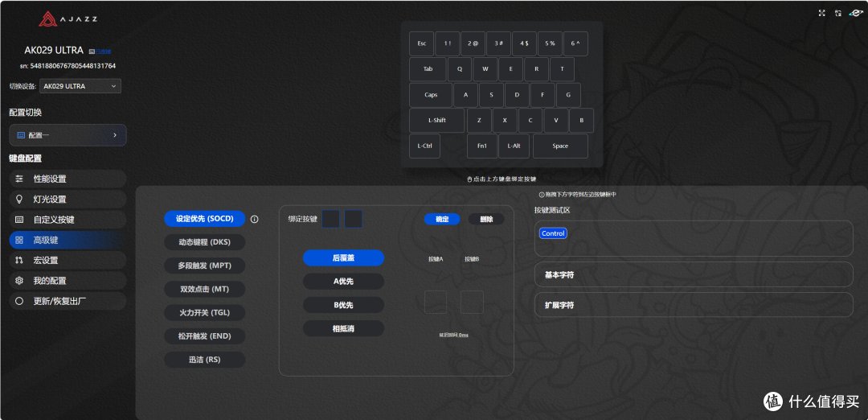
Task: Click the 自定义按键 keyboard icon
Action: (x=19, y=220)
